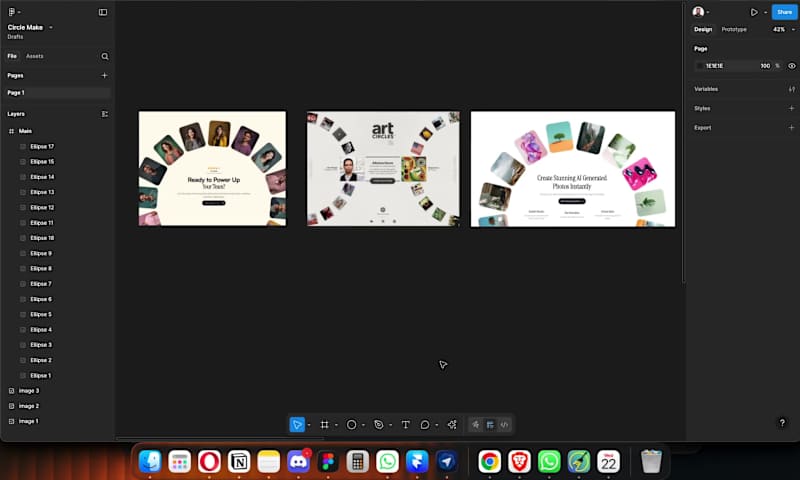Open Brave browser in dock
This screenshot has width=800, height=480.
point(519,462)
